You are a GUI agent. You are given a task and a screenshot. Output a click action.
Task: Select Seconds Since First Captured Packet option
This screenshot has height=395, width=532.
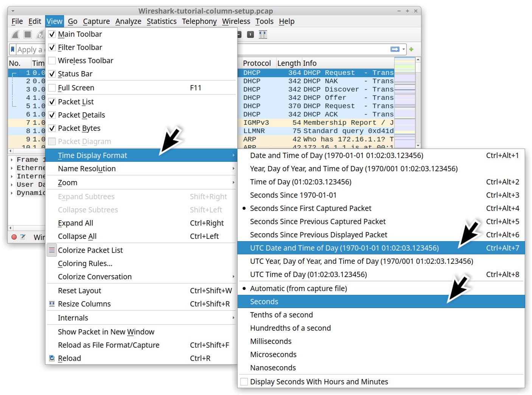coord(381,208)
